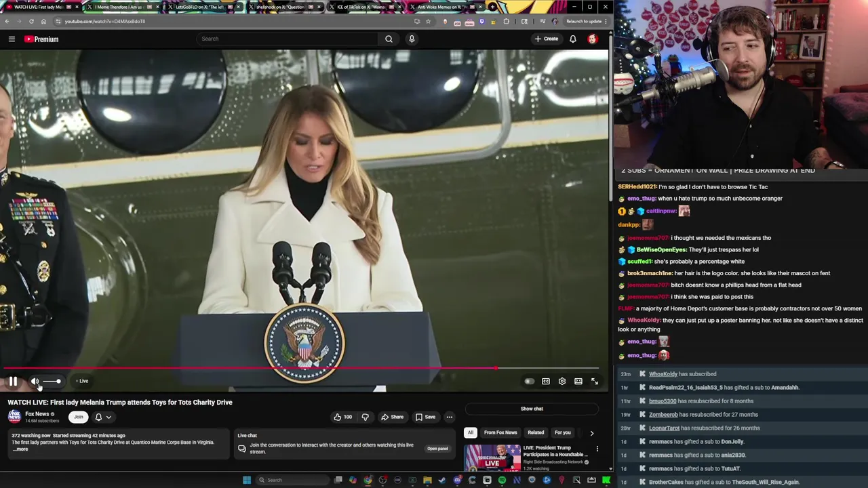Pause the live video
The image size is (868, 488).
pyautogui.click(x=13, y=382)
